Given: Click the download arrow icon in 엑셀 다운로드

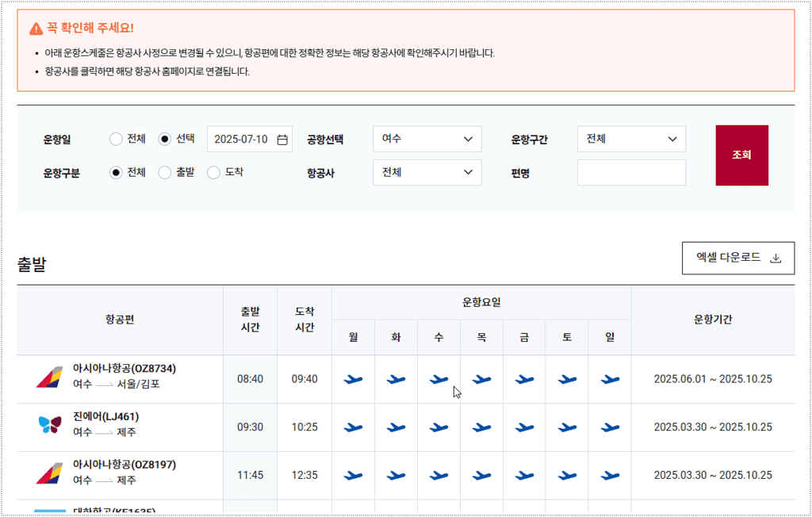Looking at the screenshot, I should [776, 258].
